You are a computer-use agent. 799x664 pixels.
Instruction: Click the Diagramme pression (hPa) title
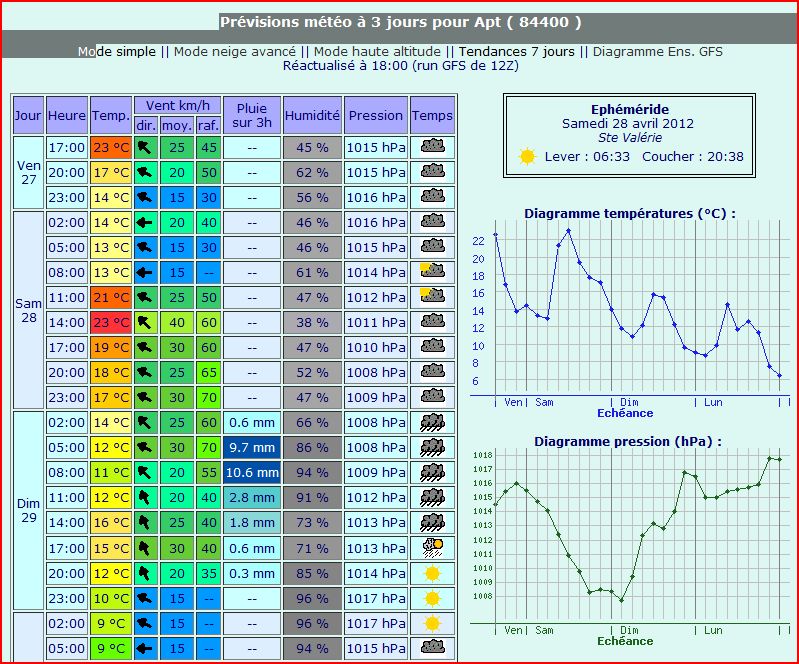click(628, 441)
